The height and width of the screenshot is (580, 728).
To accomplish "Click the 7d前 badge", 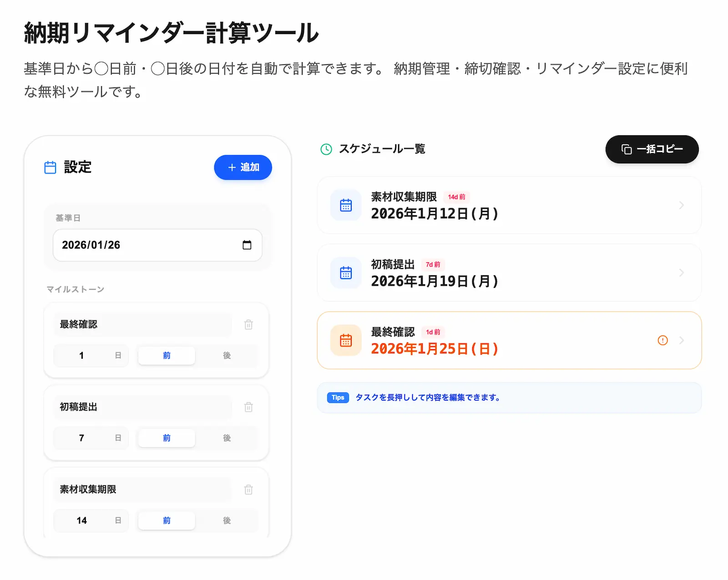I will point(433,265).
